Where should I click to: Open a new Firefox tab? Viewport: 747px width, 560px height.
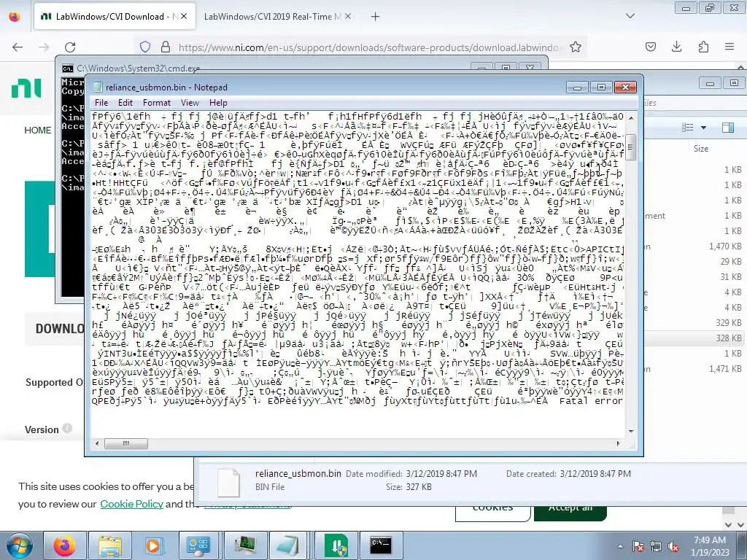pyautogui.click(x=376, y=17)
